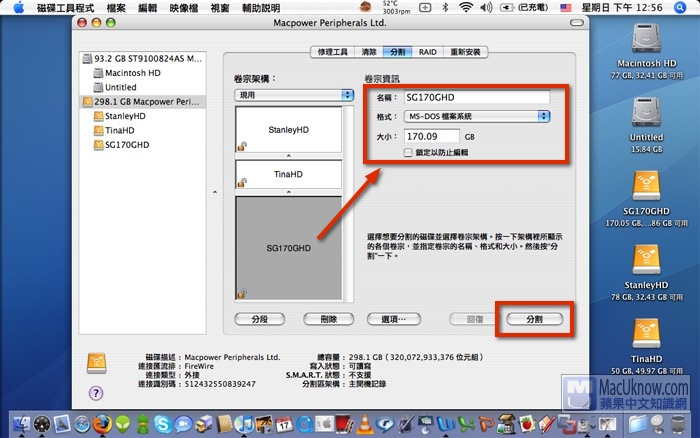Open the blue folder stack in the Dock
Image resolution: width=700 pixels, height=438 pixels.
638,424
